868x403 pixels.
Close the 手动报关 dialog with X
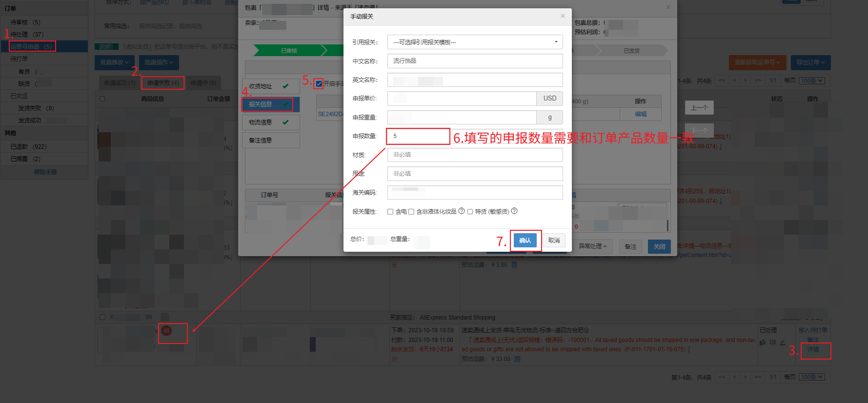pos(563,16)
